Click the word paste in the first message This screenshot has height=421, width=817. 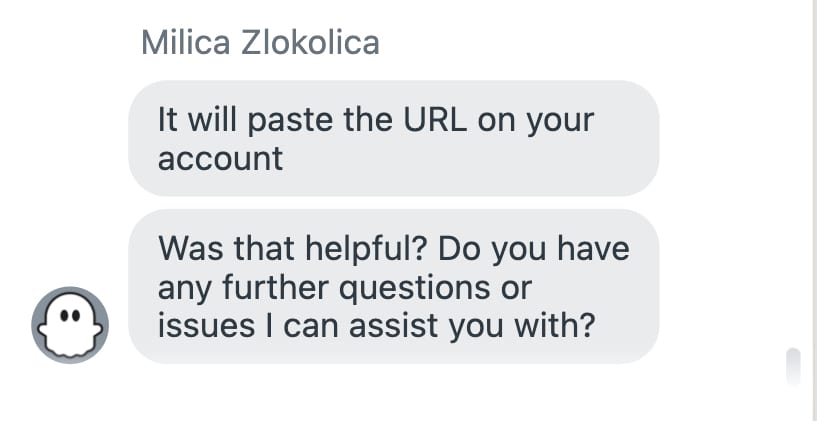click(291, 121)
